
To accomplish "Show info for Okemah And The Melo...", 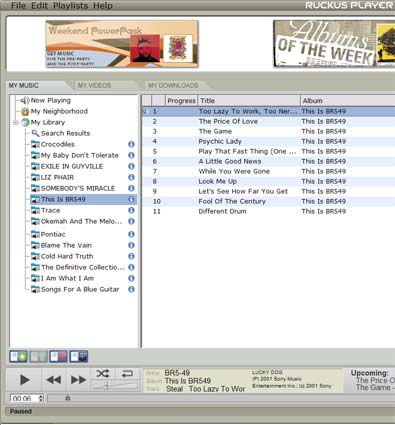I will click(131, 221).
